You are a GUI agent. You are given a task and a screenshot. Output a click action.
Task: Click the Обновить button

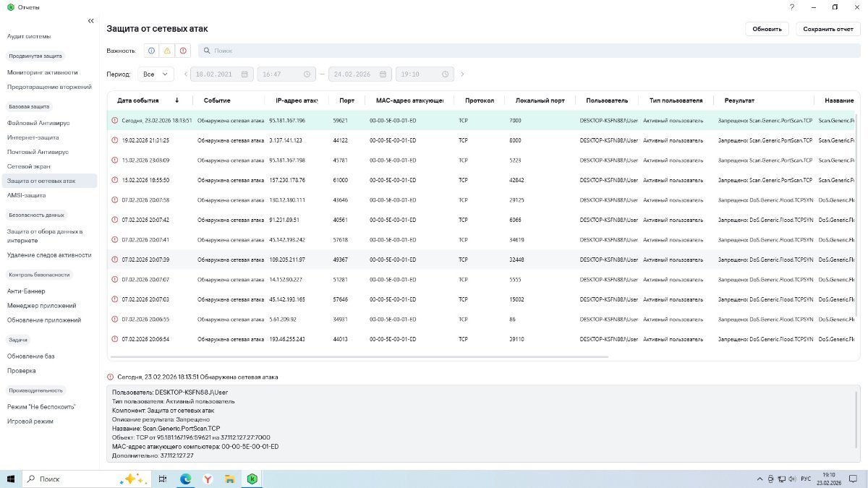[x=767, y=29]
